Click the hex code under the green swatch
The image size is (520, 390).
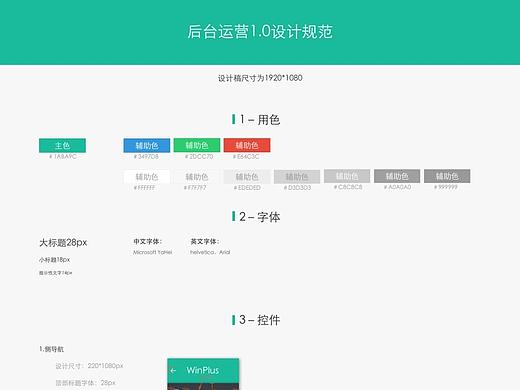click(199, 156)
